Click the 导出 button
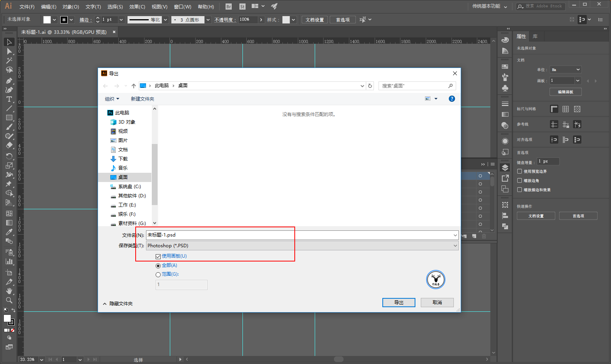Screen dimensions: 611x364 click(399, 303)
